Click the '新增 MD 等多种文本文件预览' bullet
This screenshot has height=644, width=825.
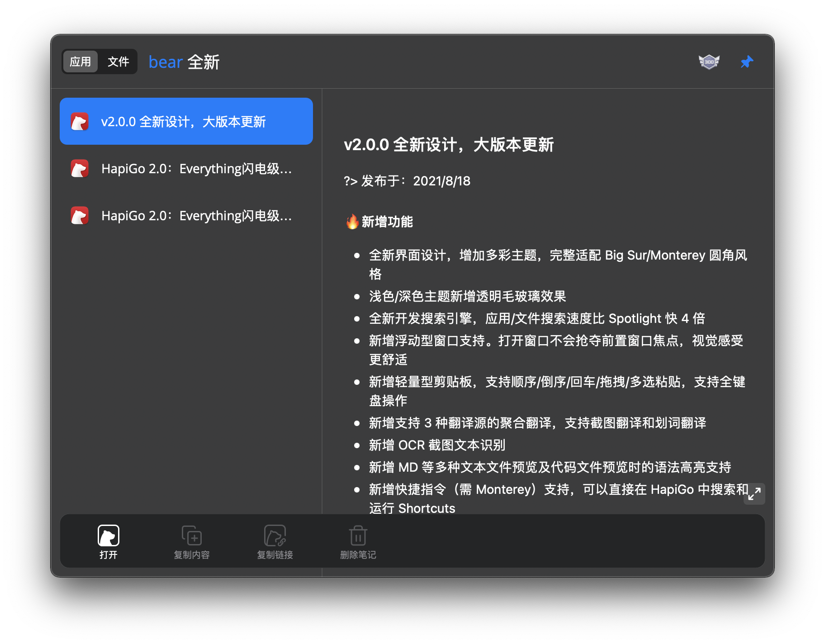(x=550, y=467)
